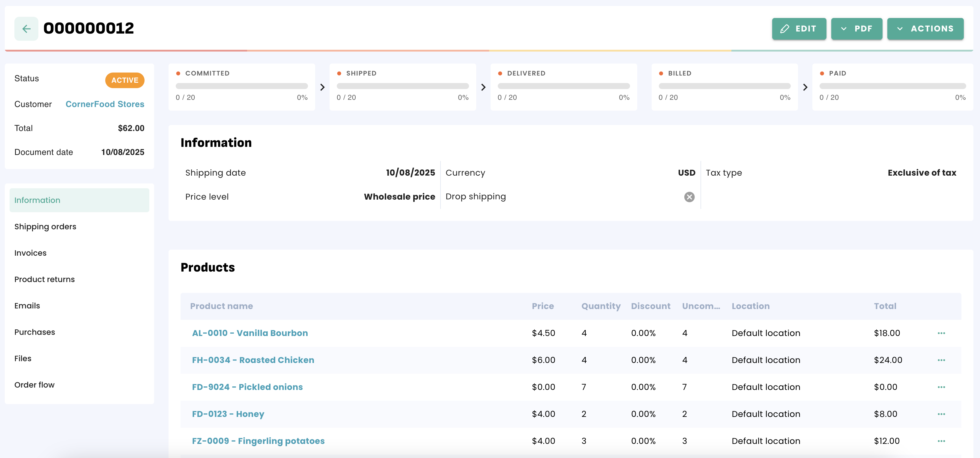
Task: Sort by the Quantity column header
Action: (600, 306)
